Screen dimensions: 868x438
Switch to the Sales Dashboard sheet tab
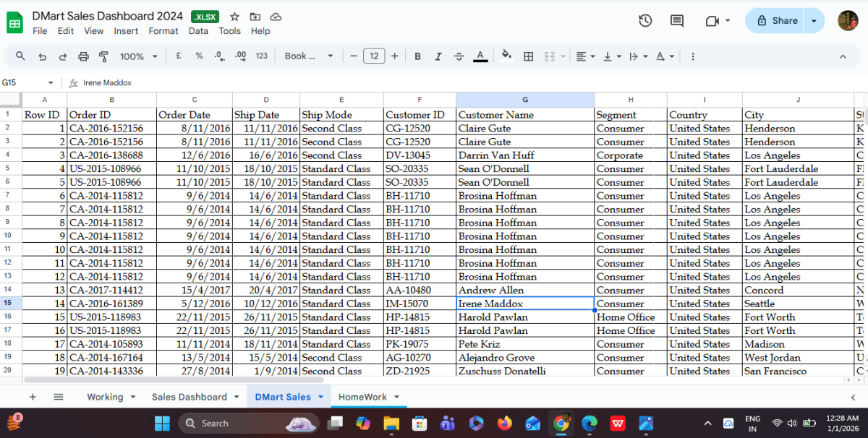tap(189, 397)
